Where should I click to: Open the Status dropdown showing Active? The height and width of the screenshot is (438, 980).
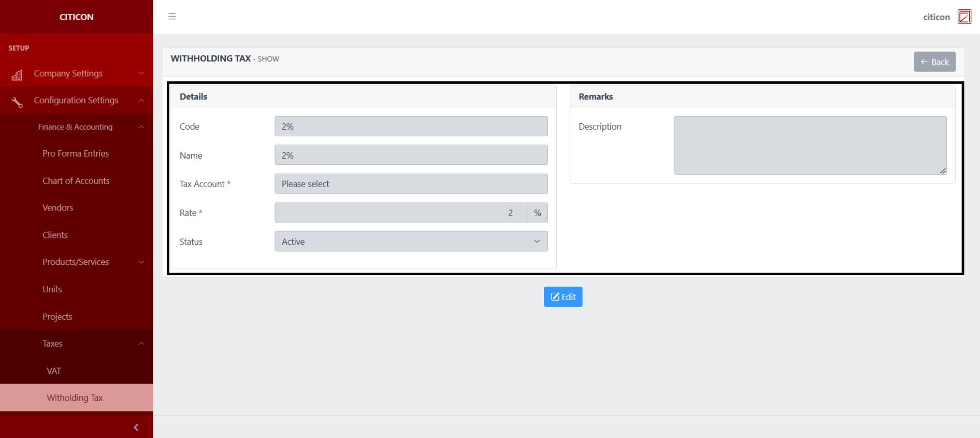pos(411,242)
